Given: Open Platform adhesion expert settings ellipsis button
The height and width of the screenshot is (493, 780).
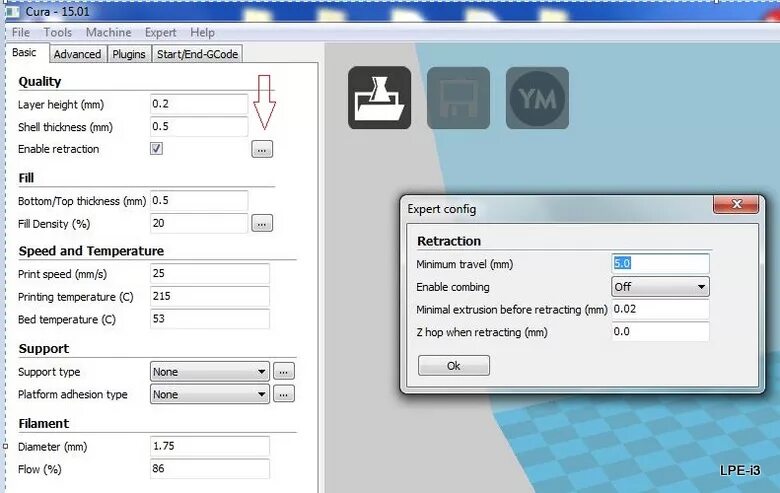Looking at the screenshot, I should pyautogui.click(x=284, y=394).
